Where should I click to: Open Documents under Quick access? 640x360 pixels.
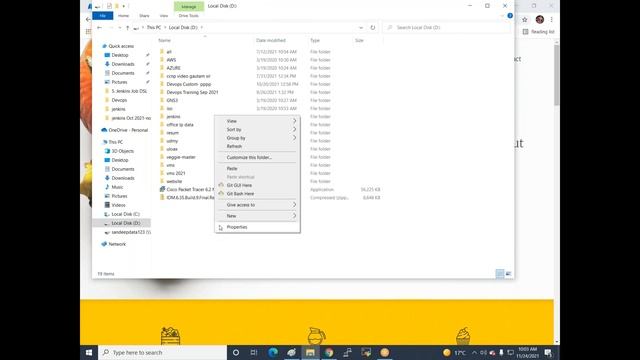pos(123,73)
